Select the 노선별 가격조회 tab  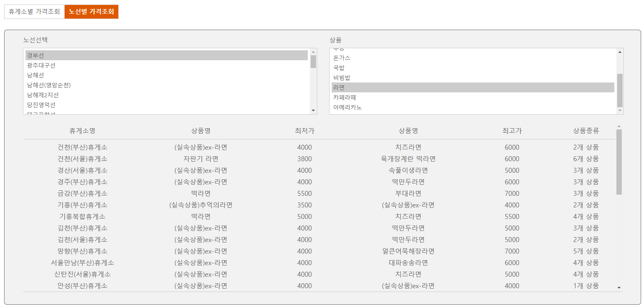[91, 12]
